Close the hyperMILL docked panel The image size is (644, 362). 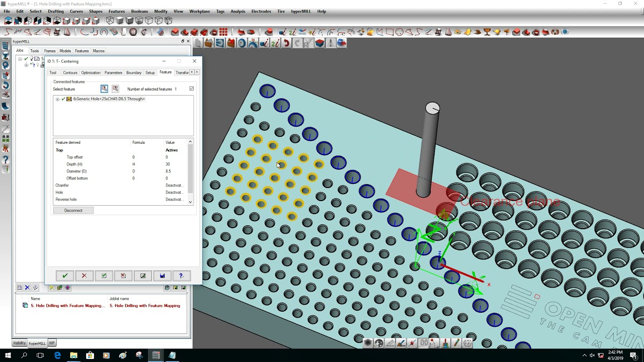(188, 41)
